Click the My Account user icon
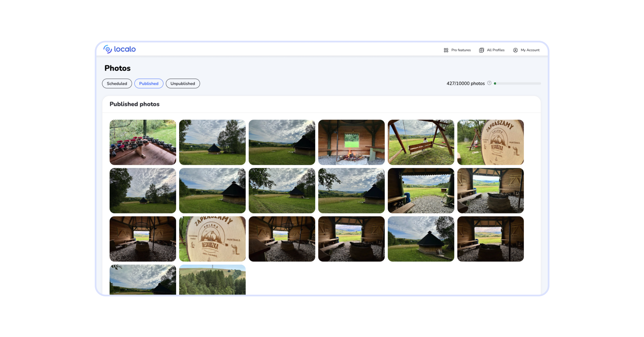This screenshot has height=337, width=644. [x=515, y=50]
